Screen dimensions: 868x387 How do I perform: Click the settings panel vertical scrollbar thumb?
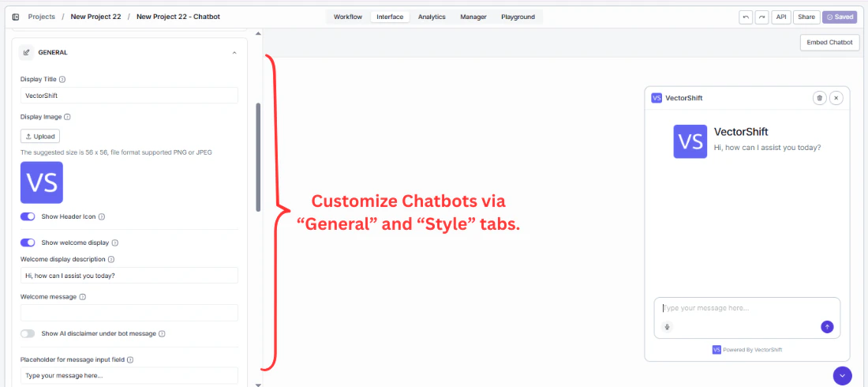[x=258, y=157]
